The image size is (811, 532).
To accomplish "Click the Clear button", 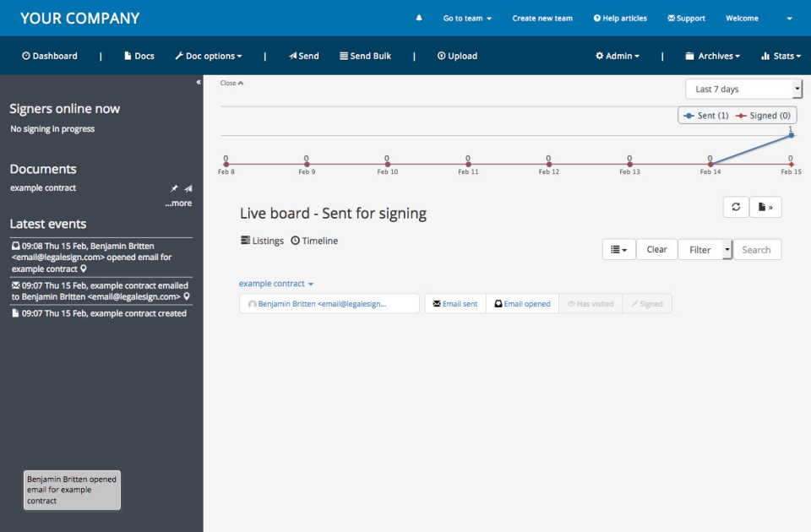I will point(656,250).
